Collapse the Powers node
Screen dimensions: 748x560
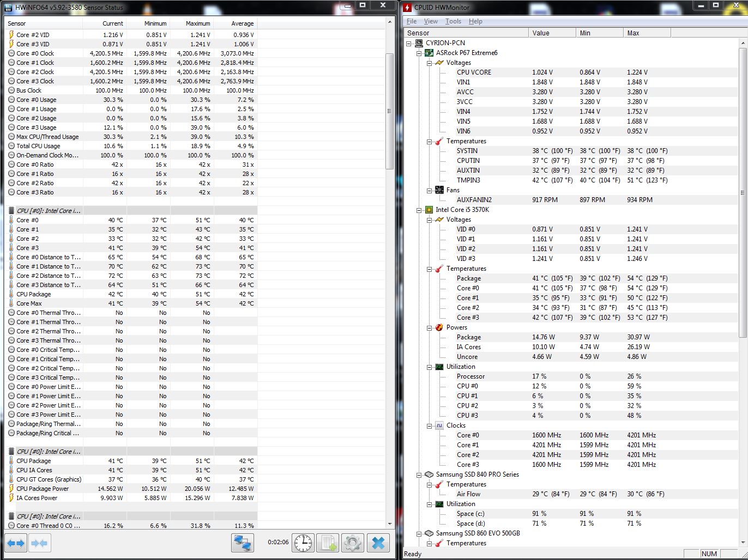[430, 327]
